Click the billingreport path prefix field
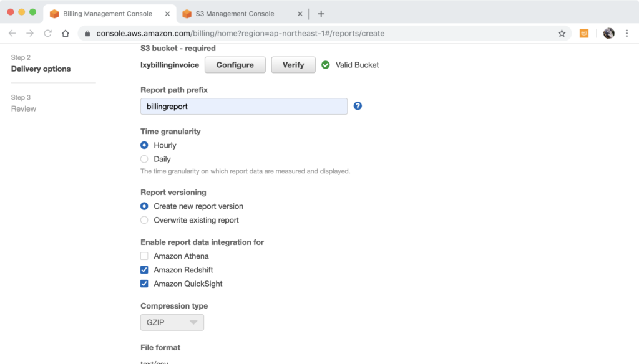Image resolution: width=639 pixels, height=364 pixels. pyautogui.click(x=244, y=106)
